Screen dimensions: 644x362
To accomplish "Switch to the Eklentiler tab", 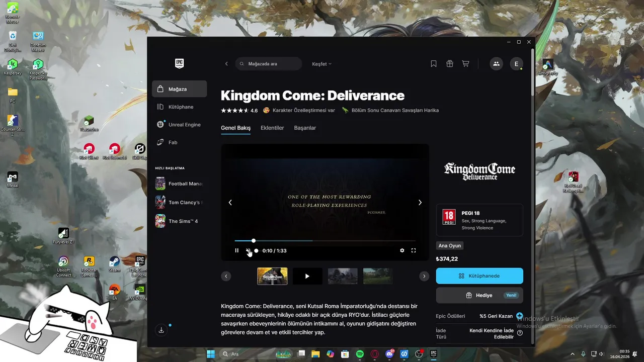I will [272, 128].
